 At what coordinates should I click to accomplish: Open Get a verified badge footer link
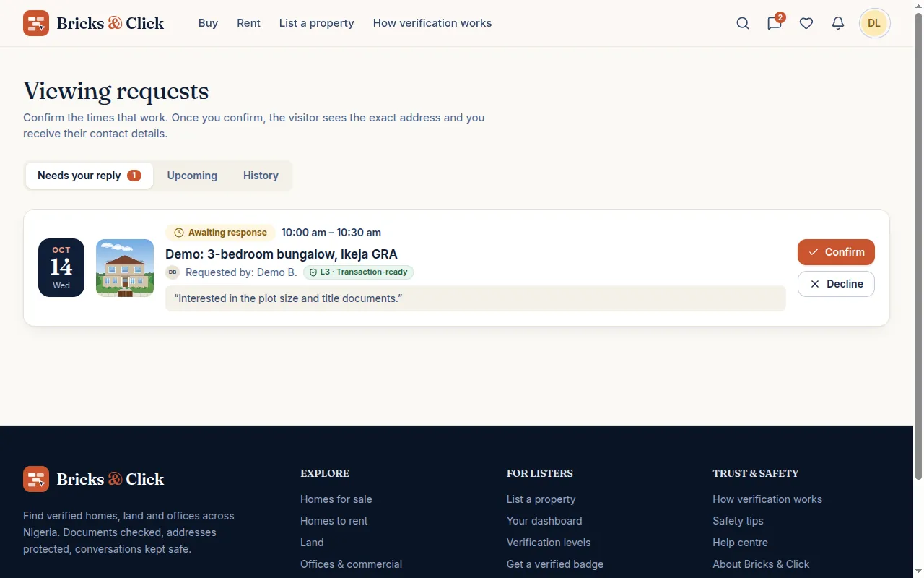coord(555,564)
